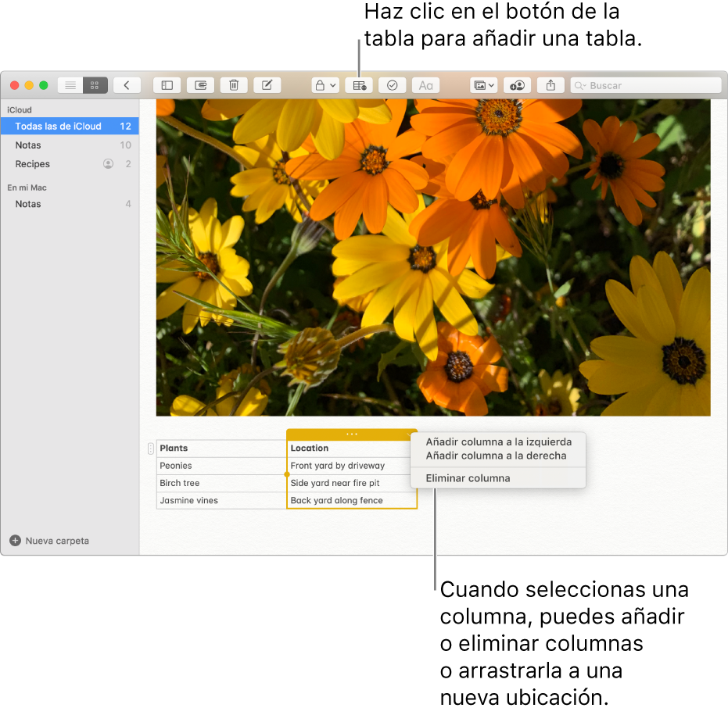Click the yellow minimize window button

click(x=29, y=85)
